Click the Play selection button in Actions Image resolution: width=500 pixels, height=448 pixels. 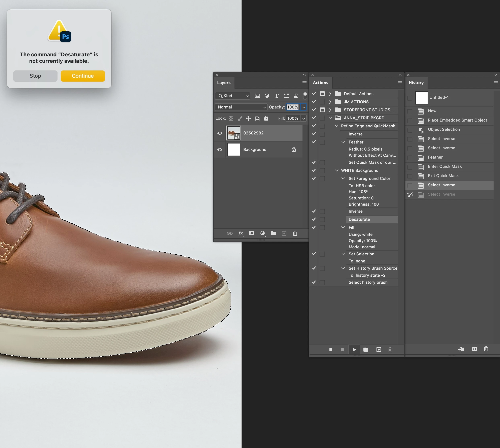pos(354,350)
